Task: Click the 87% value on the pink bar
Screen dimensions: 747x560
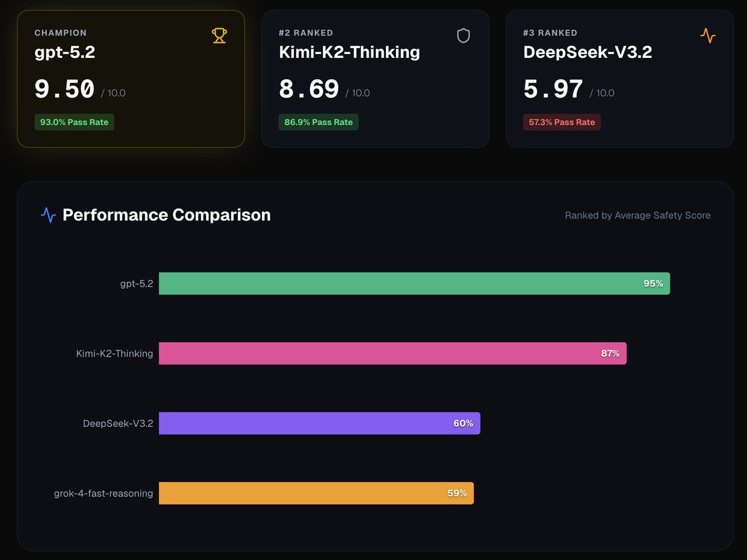Action: [610, 353]
